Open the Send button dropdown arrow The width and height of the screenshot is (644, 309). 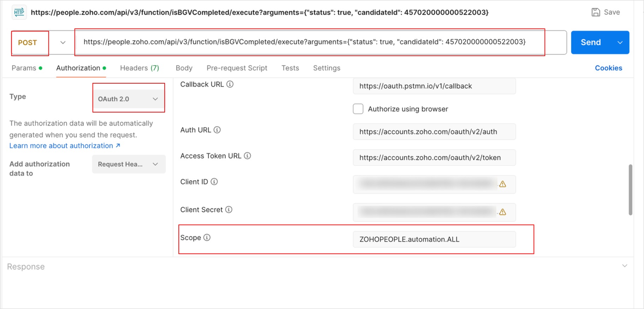point(620,42)
